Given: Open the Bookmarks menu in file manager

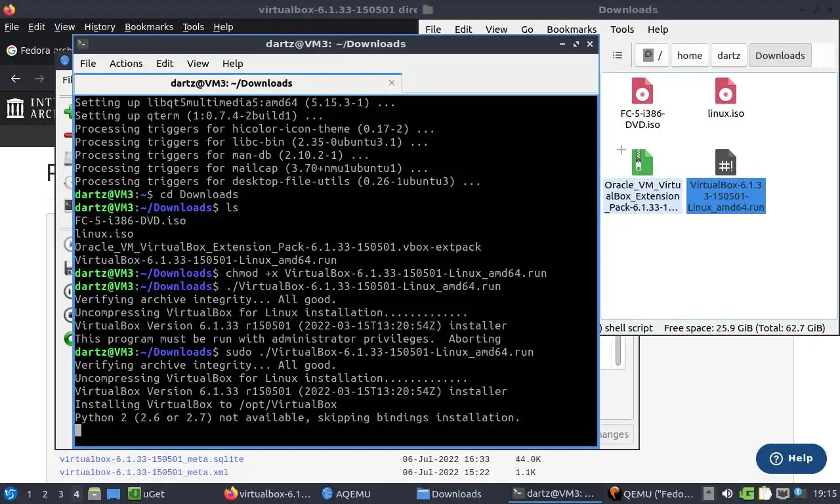Looking at the screenshot, I should (572, 30).
